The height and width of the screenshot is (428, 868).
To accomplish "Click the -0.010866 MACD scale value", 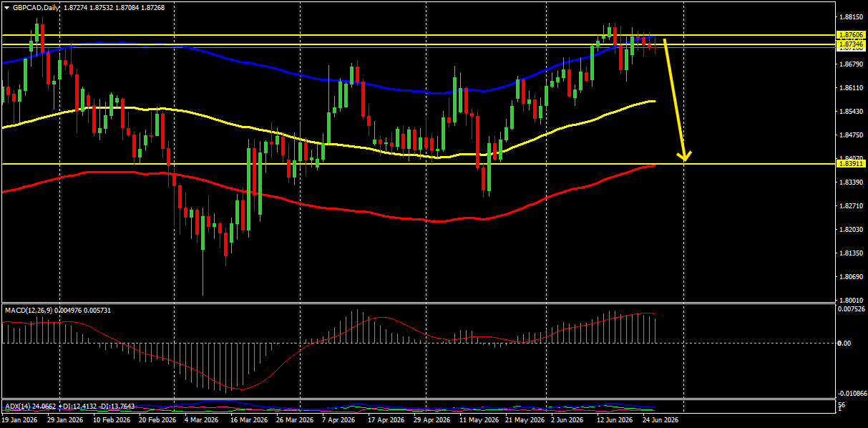I will (x=852, y=394).
